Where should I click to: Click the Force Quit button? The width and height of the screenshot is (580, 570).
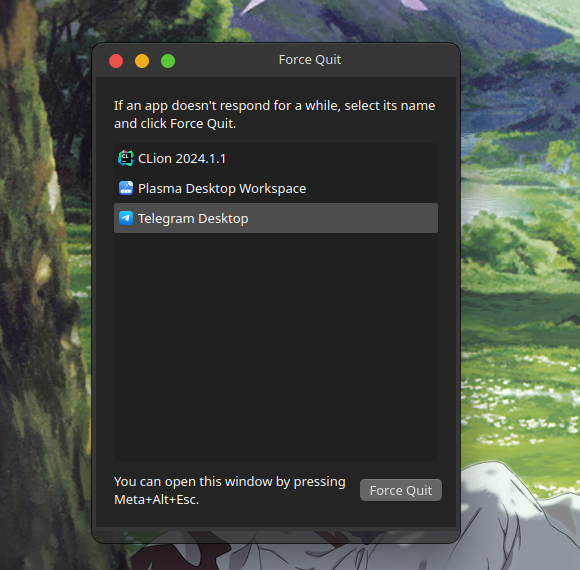[401, 490]
